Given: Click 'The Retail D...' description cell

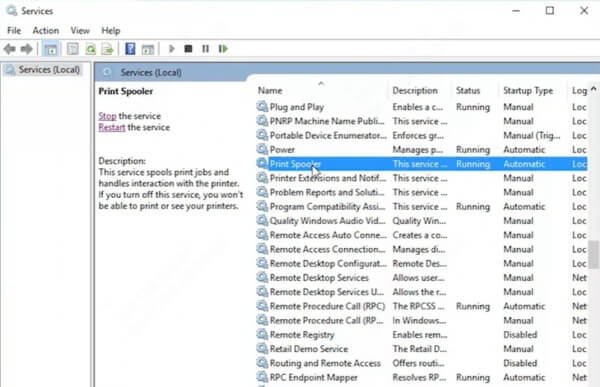Looking at the screenshot, I should point(419,349).
